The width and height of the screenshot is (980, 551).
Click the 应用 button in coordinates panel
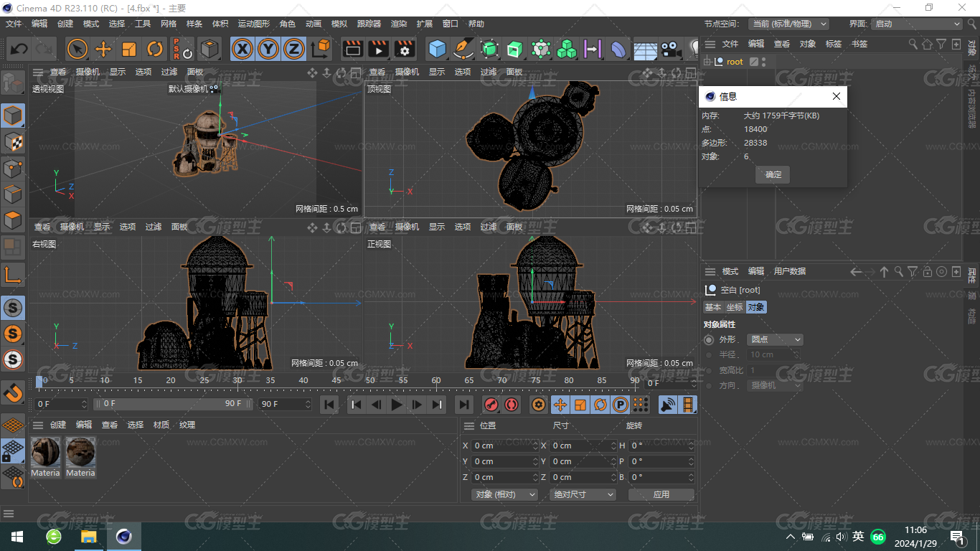661,494
